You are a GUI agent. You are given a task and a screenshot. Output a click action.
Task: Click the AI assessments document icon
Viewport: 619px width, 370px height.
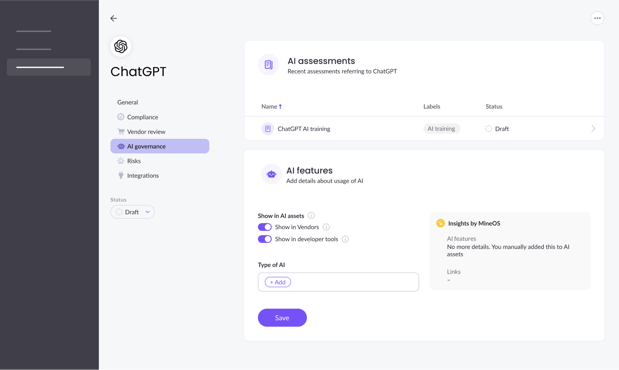(268, 65)
